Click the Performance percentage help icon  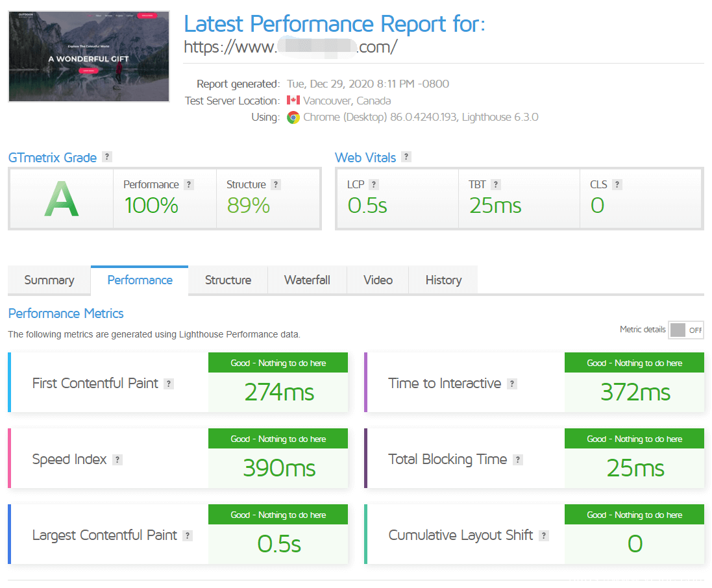[x=189, y=184]
